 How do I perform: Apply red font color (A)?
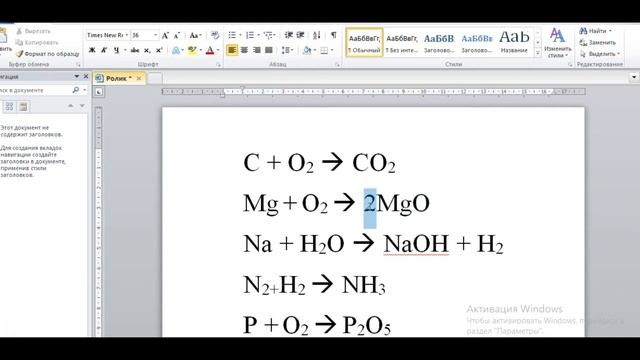(x=210, y=50)
